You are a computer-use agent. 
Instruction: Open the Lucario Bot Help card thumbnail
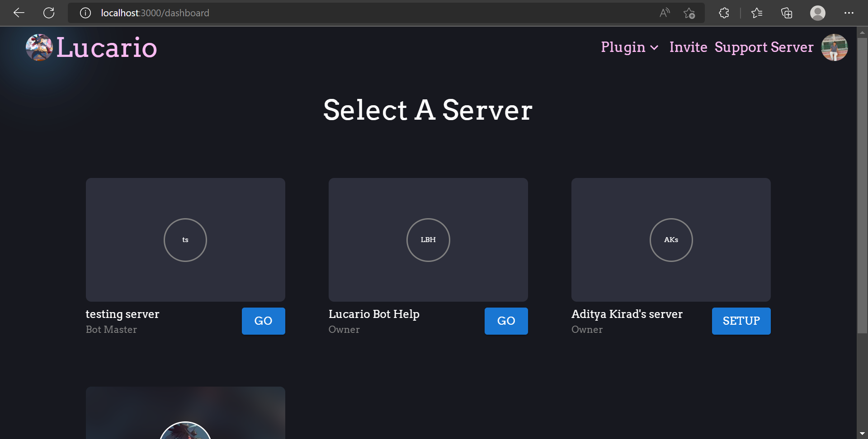click(x=428, y=240)
